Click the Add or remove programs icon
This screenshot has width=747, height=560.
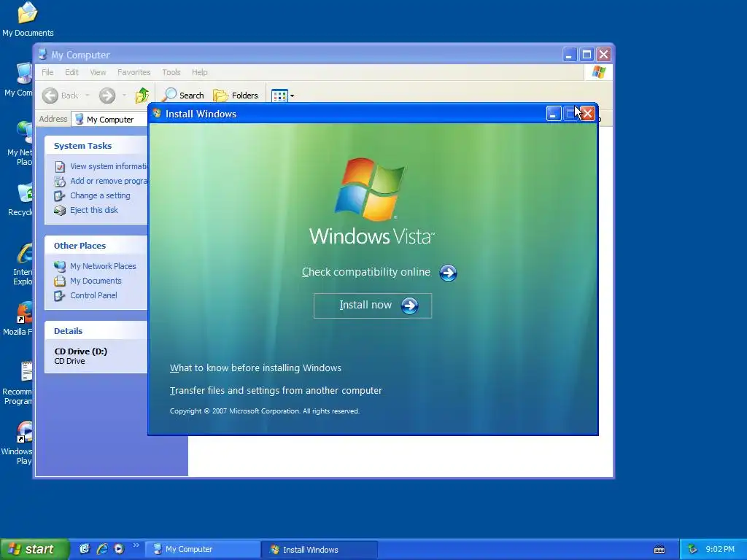60,182
